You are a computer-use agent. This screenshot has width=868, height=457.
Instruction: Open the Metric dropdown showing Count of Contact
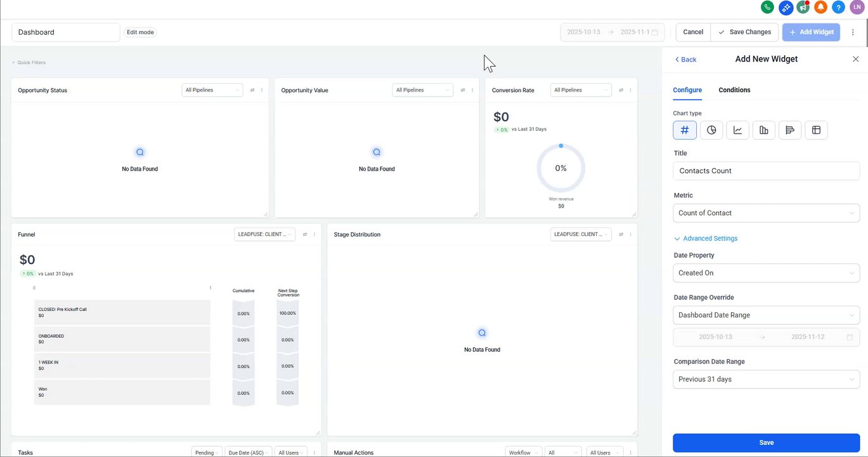pos(766,213)
